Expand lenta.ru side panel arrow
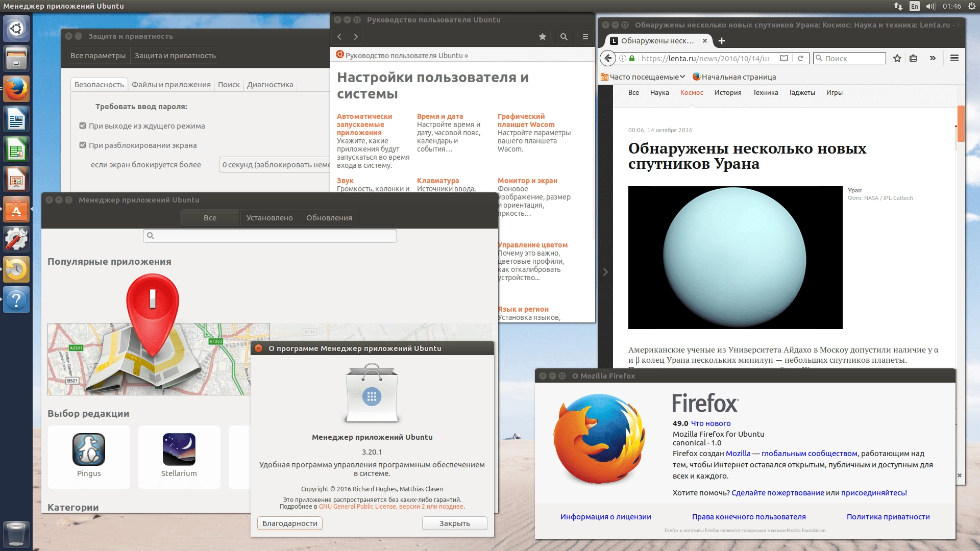The height and width of the screenshot is (551, 980). coord(605,272)
